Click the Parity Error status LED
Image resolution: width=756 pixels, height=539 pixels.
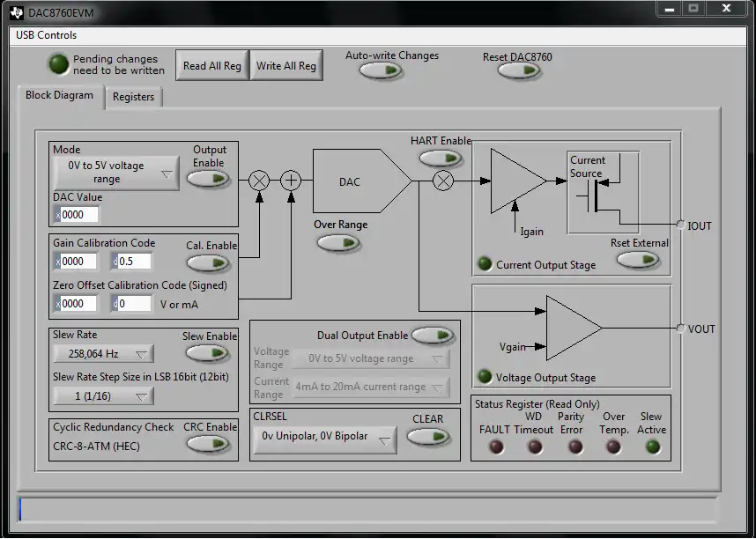tap(575, 447)
